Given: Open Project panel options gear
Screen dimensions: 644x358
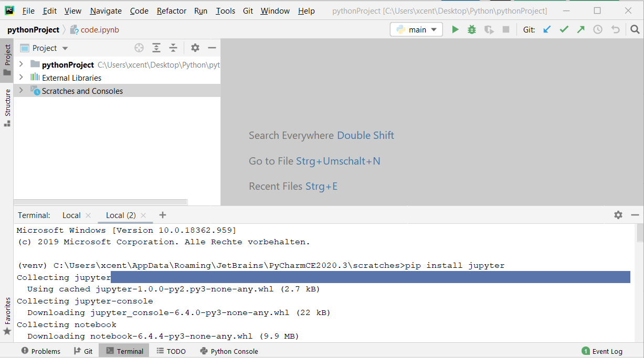Looking at the screenshot, I should tap(195, 48).
